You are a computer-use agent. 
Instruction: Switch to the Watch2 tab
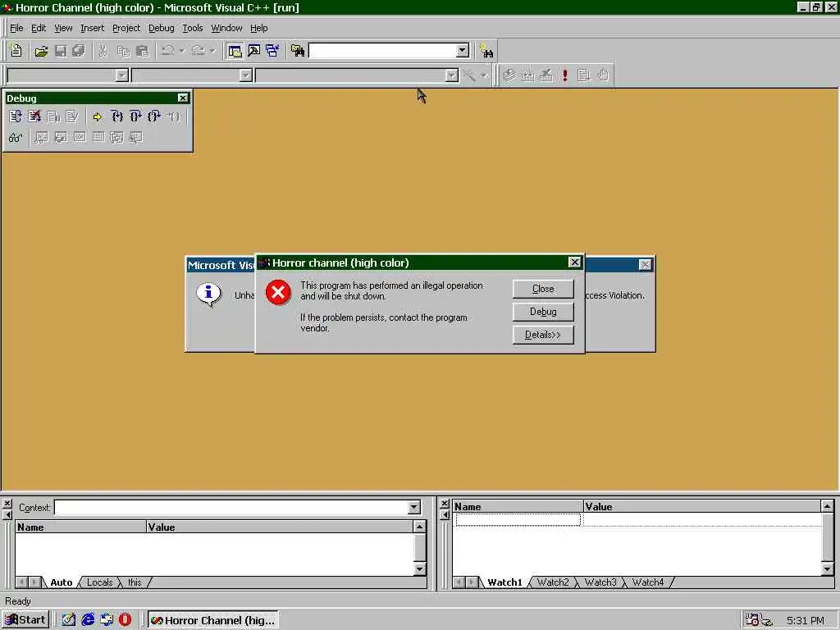point(553,582)
